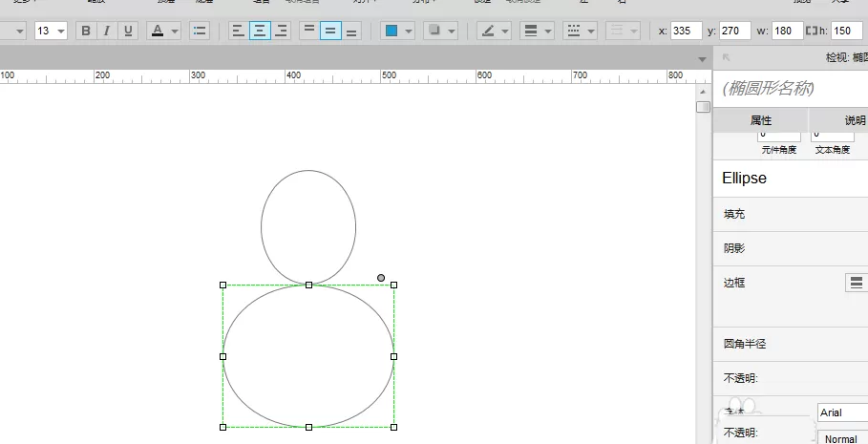Align text vertically to the top
The width and height of the screenshot is (868, 444).
point(309,31)
